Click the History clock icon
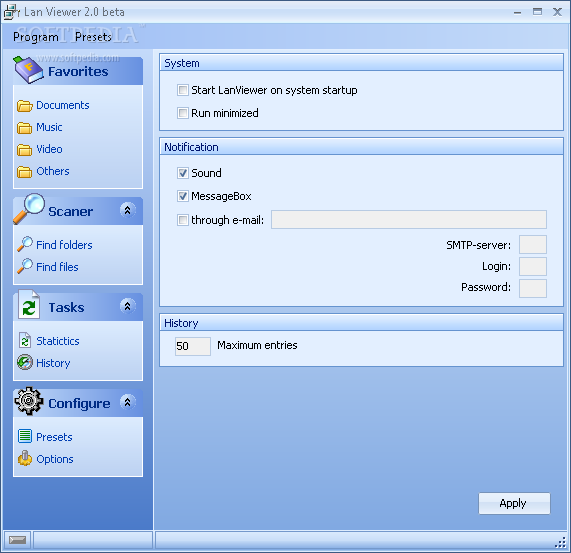Viewport: 571px width, 553px height. point(25,362)
